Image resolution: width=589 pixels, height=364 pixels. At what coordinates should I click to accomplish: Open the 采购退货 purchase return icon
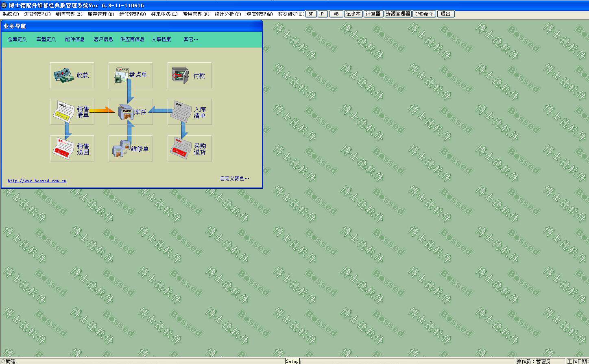190,148
